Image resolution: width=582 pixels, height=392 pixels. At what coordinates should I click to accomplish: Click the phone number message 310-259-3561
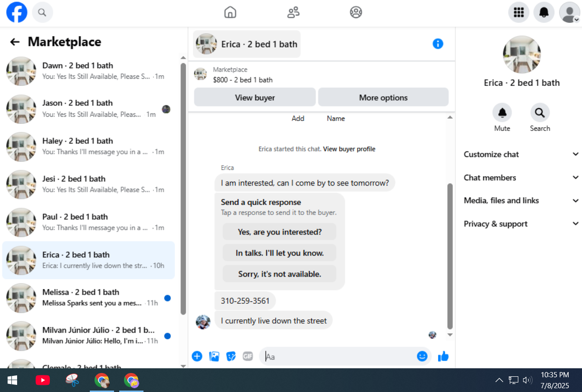(x=245, y=301)
